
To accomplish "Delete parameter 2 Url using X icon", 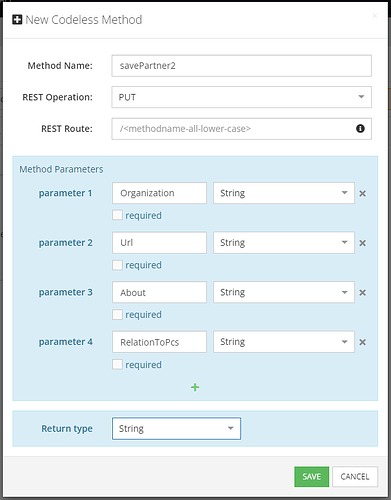I will [x=362, y=243].
